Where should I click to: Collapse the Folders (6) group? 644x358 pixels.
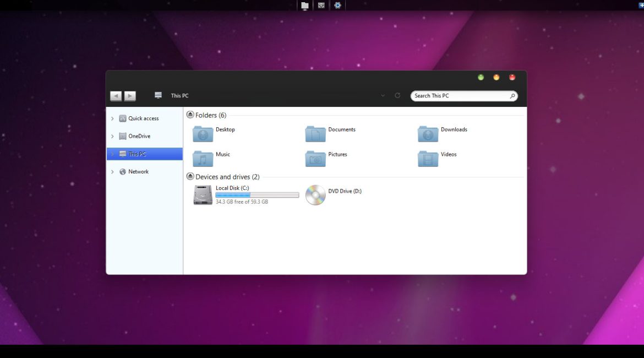point(190,115)
